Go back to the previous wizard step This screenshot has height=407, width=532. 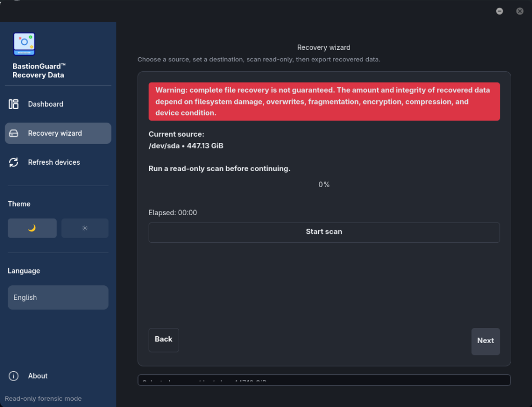pyautogui.click(x=164, y=340)
